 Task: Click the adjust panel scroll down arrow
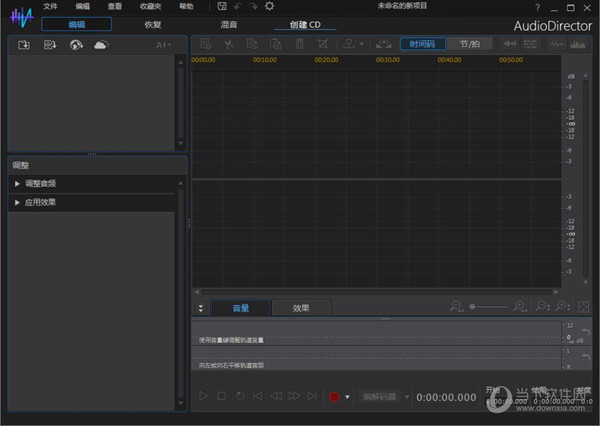(x=181, y=403)
